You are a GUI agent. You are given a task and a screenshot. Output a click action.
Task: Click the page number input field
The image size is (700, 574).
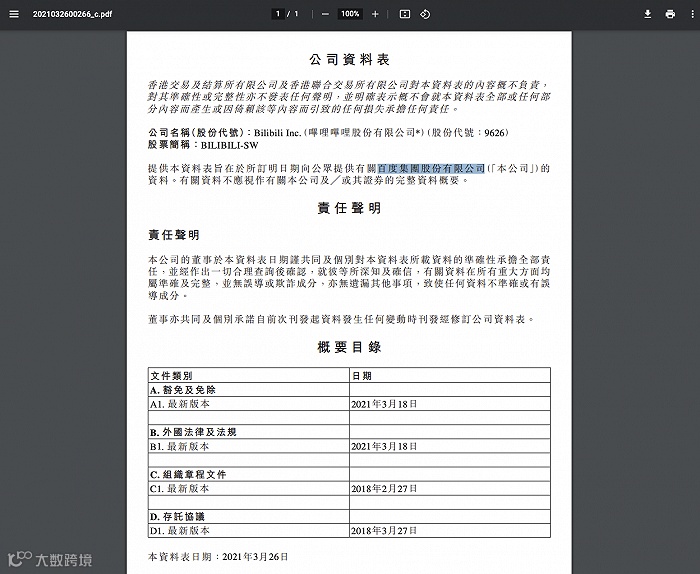[x=278, y=14]
